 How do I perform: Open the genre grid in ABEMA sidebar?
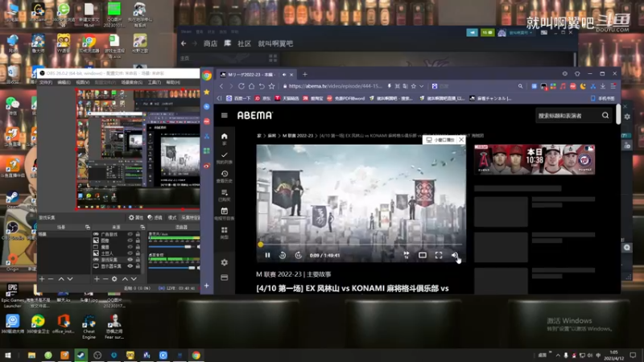(x=225, y=232)
